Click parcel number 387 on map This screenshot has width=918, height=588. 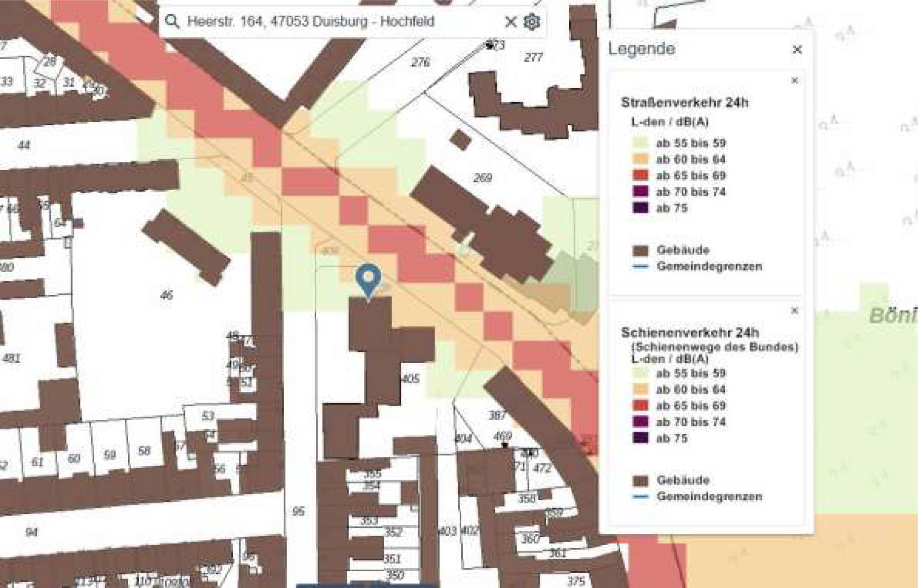[497, 415]
